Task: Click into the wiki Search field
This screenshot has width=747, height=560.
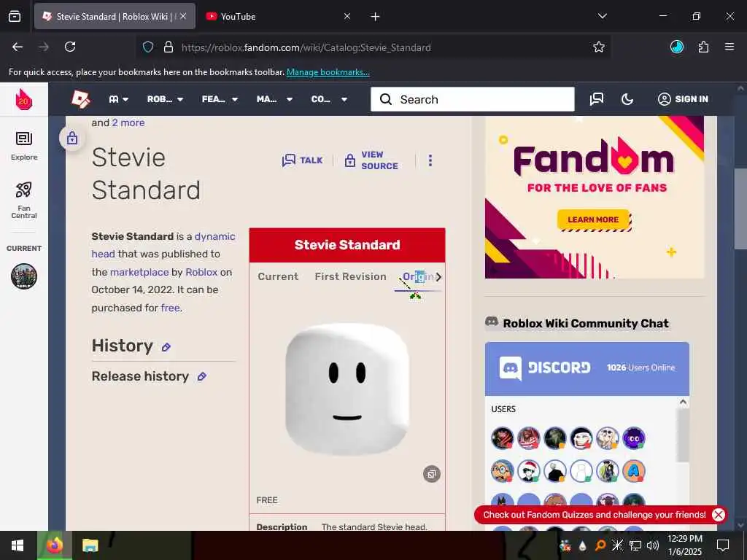Action: point(473,99)
